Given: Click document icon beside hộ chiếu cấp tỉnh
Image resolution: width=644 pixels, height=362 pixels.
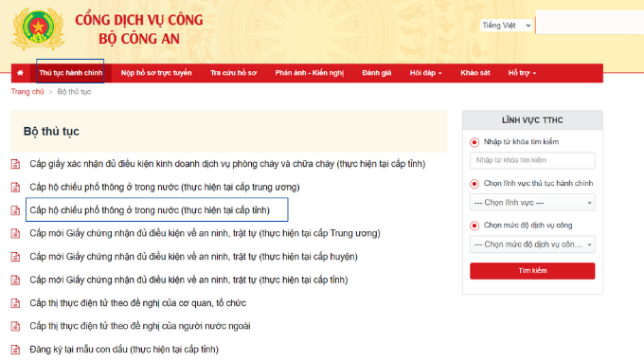Looking at the screenshot, I should tap(15, 210).
